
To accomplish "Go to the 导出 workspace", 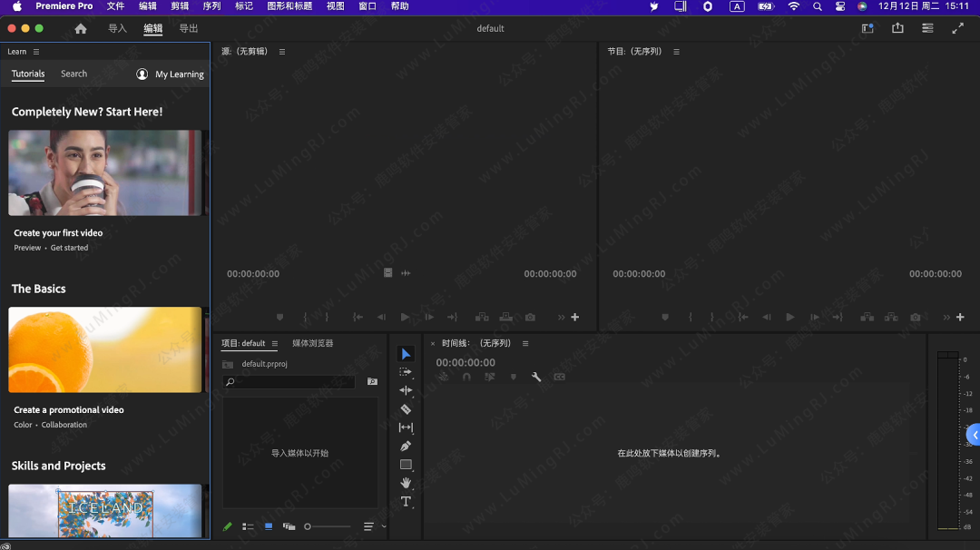I will tap(188, 29).
